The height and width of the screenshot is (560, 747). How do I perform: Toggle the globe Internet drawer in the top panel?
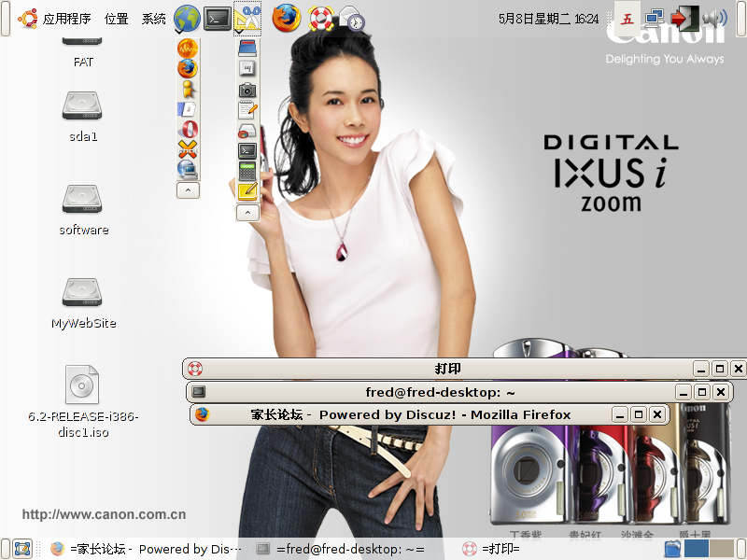coord(187,19)
